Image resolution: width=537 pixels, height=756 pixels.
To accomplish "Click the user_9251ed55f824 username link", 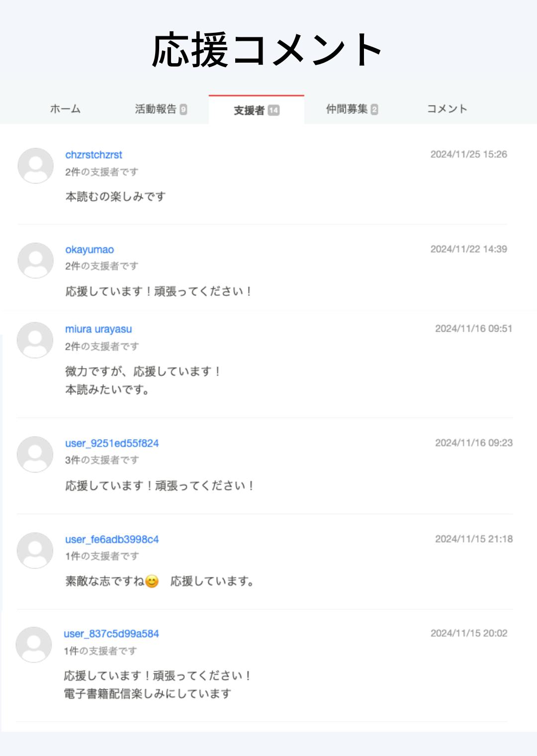I will [x=112, y=443].
